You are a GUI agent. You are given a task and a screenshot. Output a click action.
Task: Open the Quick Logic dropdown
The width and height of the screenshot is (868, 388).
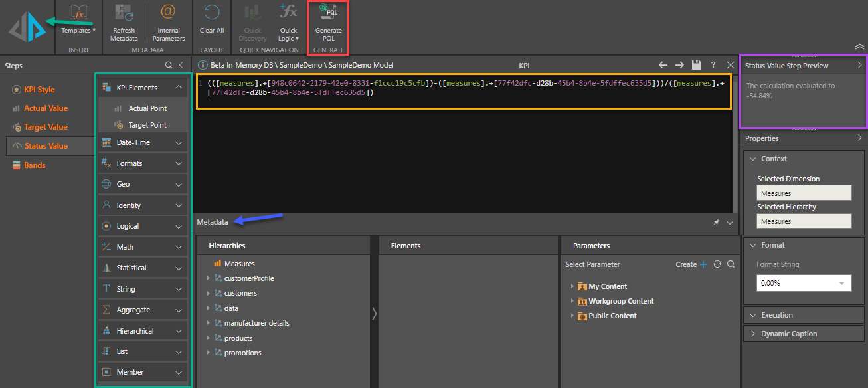[288, 23]
